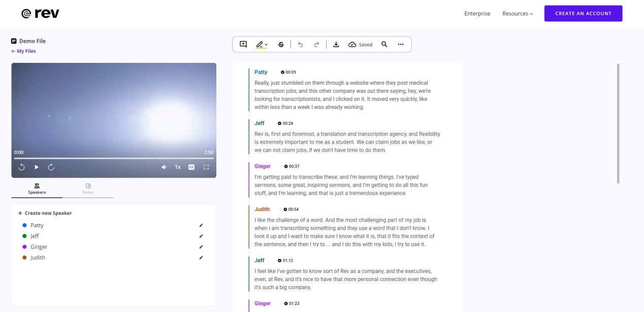Expand the Resources menu
The height and width of the screenshot is (312, 644).
coord(518,14)
